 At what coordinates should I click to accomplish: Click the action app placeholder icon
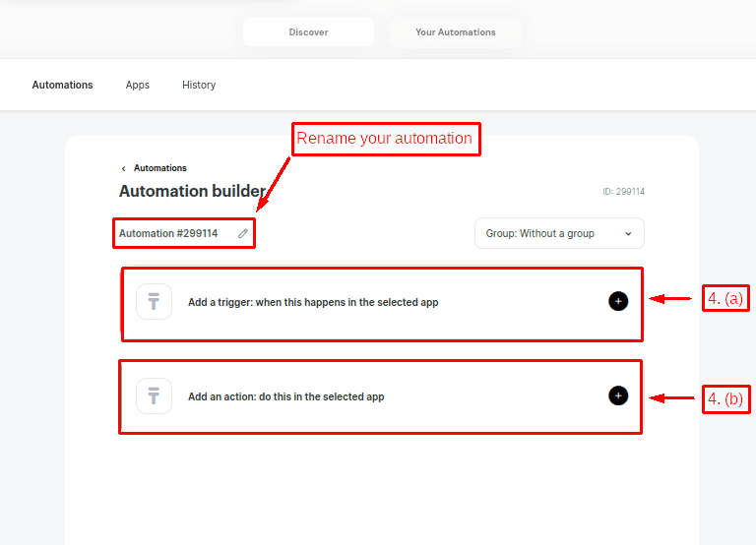[154, 396]
